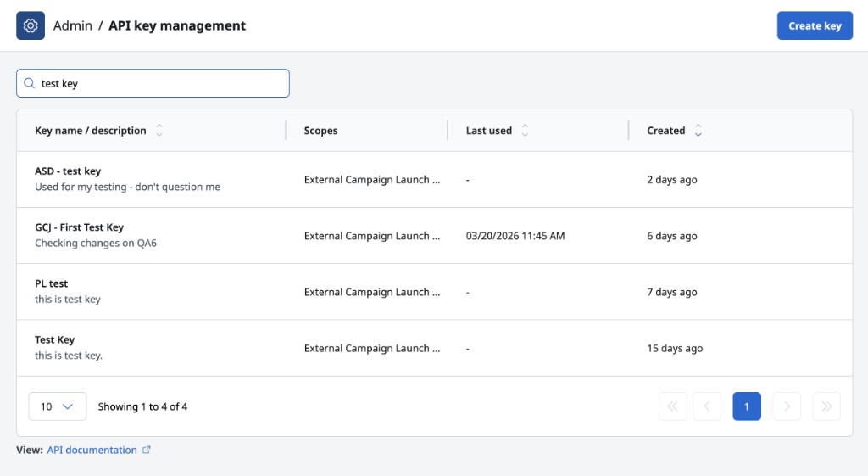Click the Scopes column header
Image resolution: width=868 pixels, height=476 pixels.
pos(320,130)
